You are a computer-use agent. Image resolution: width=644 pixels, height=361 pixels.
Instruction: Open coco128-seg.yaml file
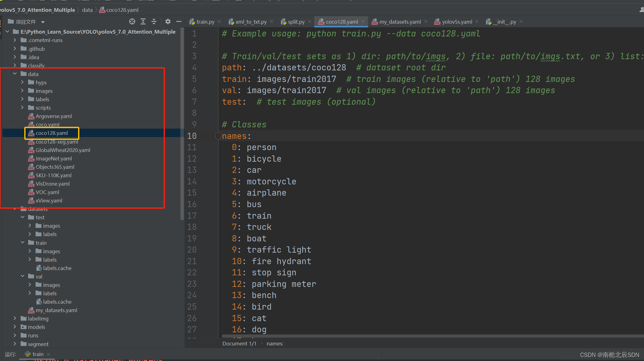click(x=57, y=142)
